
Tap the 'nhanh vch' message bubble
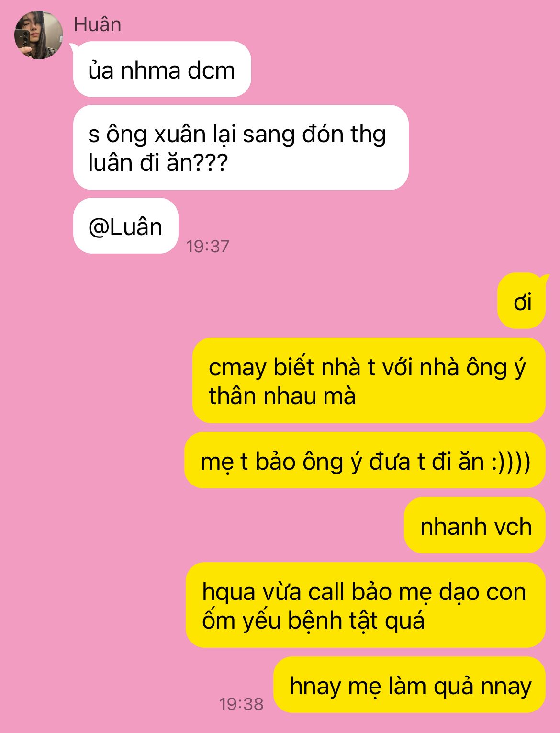475,526
